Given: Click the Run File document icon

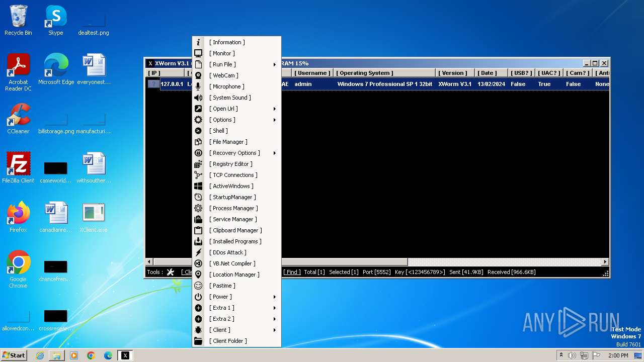Looking at the screenshot, I should click(x=198, y=64).
